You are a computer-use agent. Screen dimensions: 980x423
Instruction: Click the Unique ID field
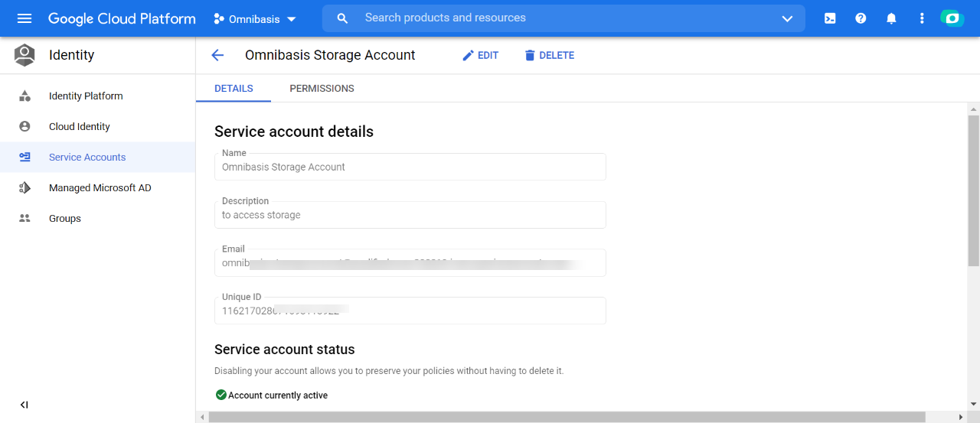(410, 311)
